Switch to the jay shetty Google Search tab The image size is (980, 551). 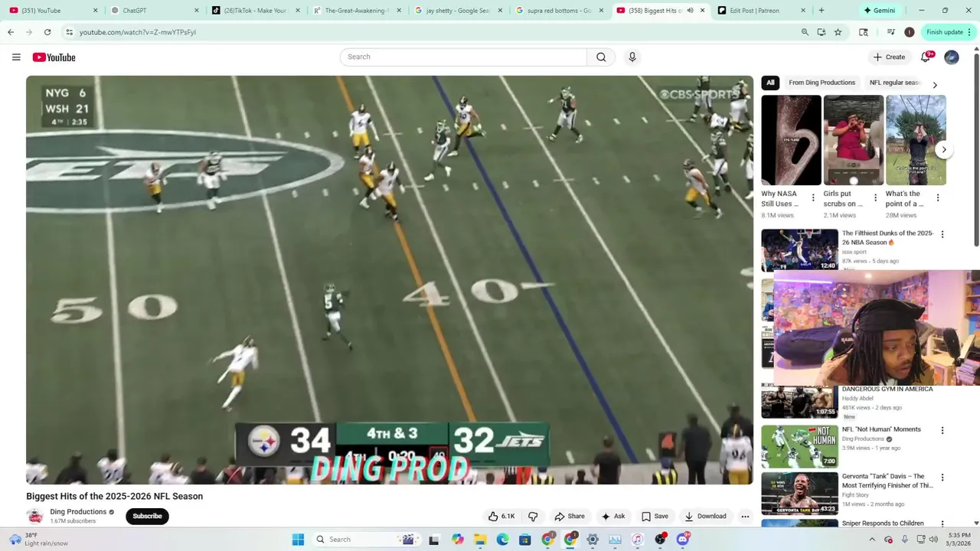(x=456, y=11)
